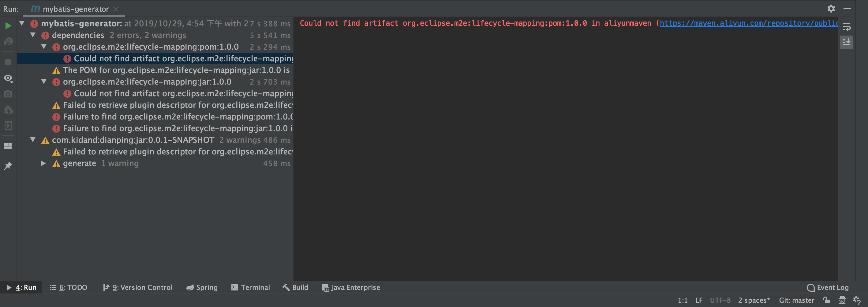Open the aliyun maven repository link

tap(749, 23)
